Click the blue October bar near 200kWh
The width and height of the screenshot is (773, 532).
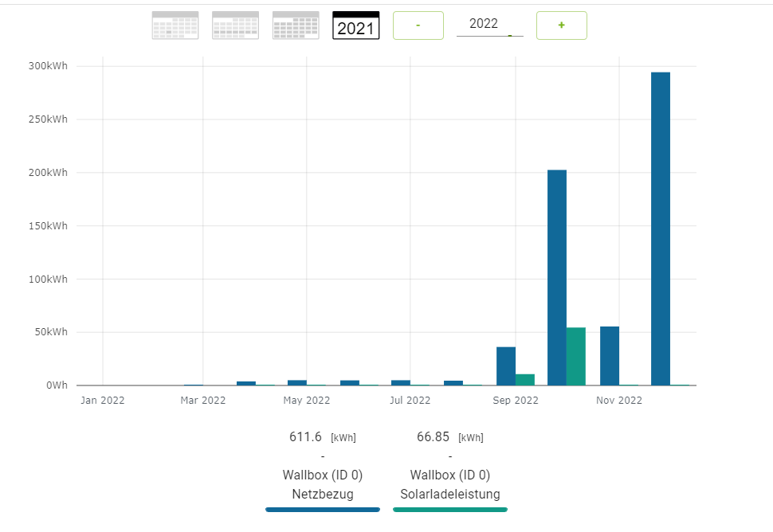pos(557,277)
